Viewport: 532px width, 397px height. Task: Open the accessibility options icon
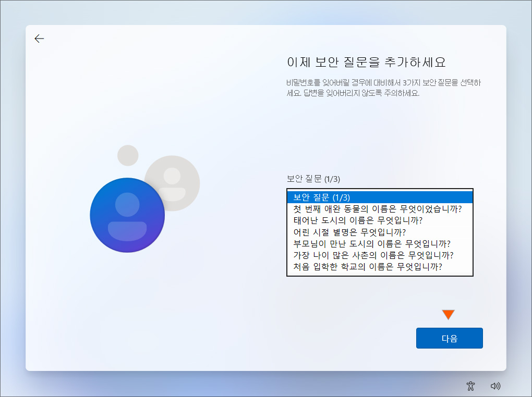pyautogui.click(x=470, y=386)
